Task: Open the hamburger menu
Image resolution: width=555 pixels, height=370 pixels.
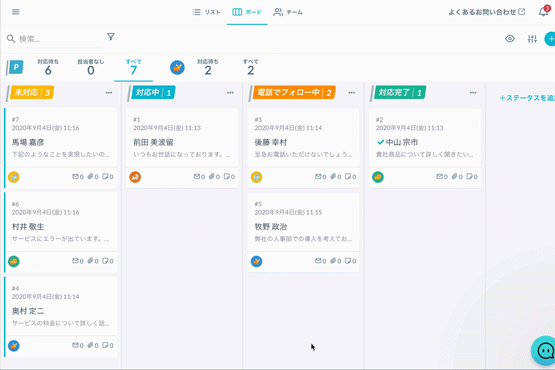Action: 16,12
